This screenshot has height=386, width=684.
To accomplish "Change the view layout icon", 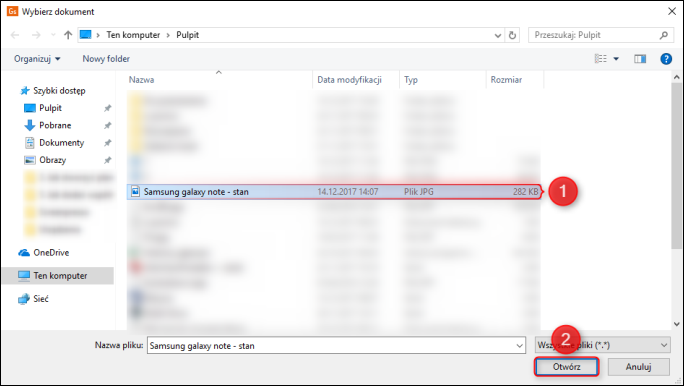I will pyautogui.click(x=601, y=58).
